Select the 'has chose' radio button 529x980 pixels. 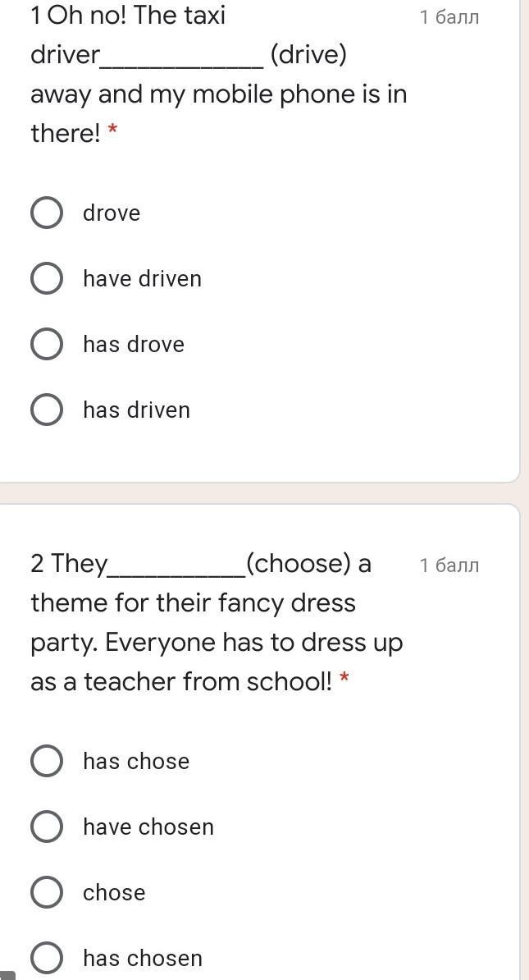47,761
